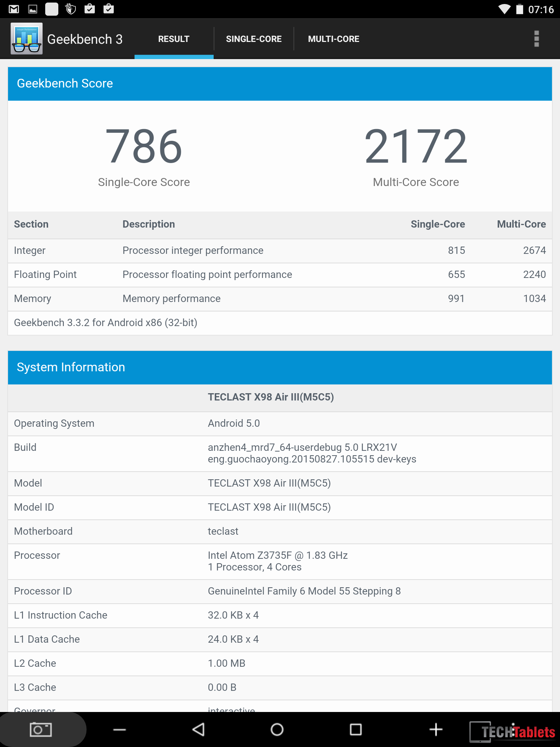Image resolution: width=560 pixels, height=747 pixels.
Task: Tap the 'Memory performance' description
Action: [x=172, y=299]
